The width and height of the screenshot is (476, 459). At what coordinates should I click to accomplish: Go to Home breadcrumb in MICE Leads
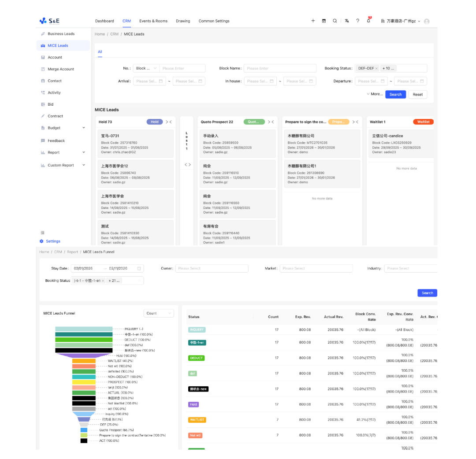click(100, 34)
